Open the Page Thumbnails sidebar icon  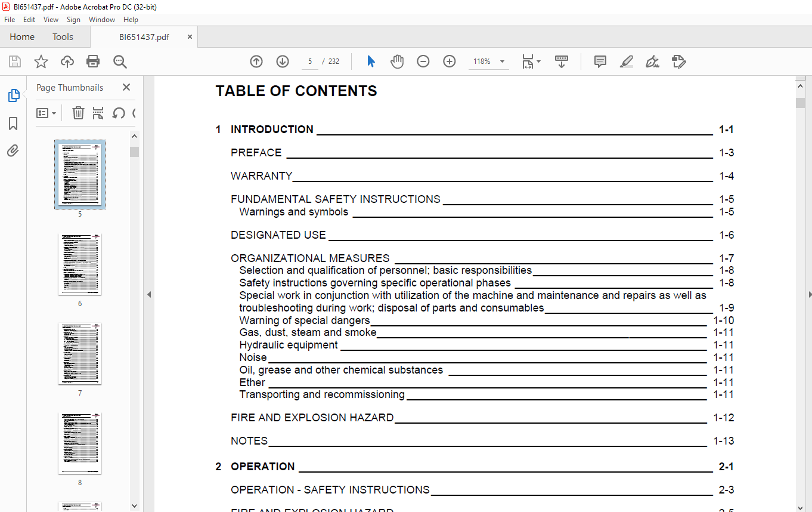(x=13, y=95)
